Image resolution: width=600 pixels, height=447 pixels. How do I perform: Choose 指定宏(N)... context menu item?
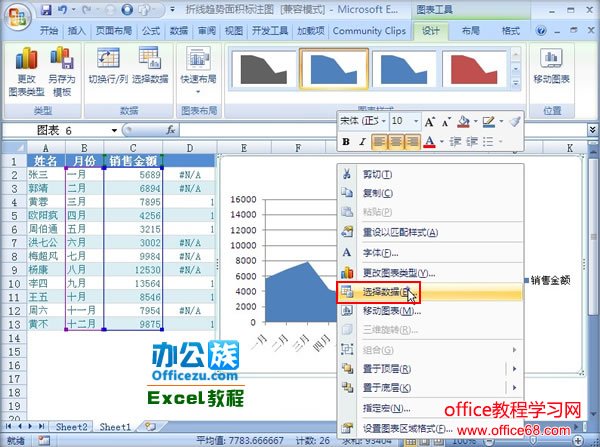(x=430, y=408)
